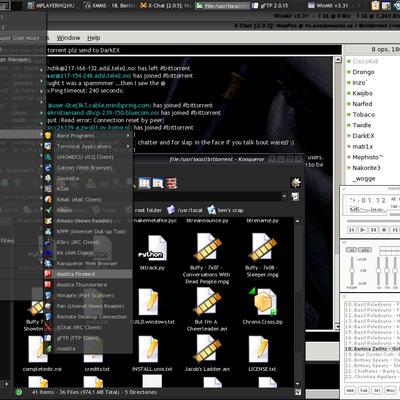Select user DarkEX in X-Chat user list

363,136
